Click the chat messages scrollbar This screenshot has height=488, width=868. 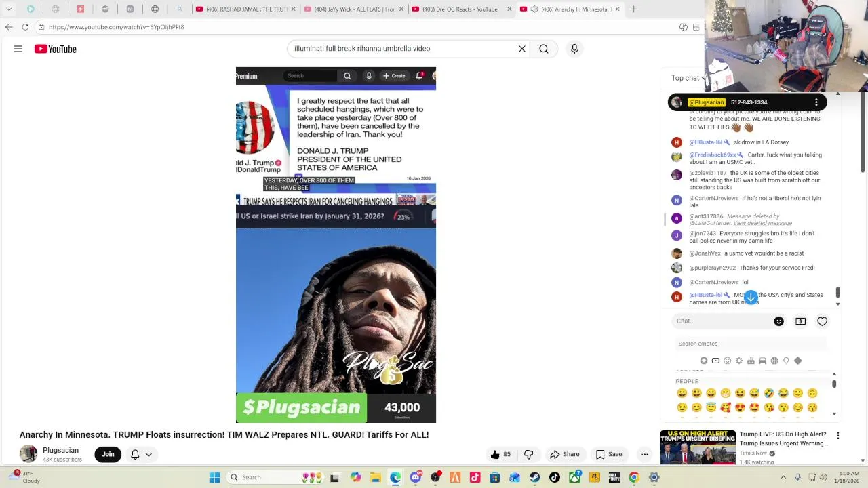[837, 292]
